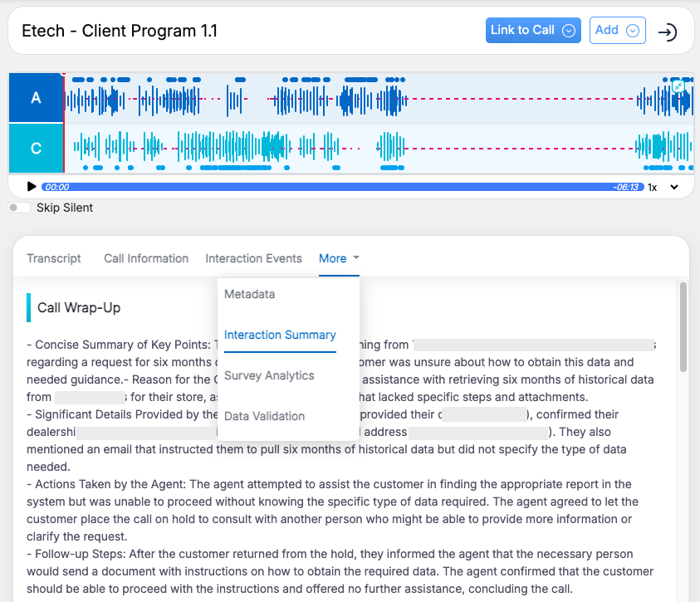Screen dimensions: 700x602
Task: Click the Link to Call chevron icon
Action: point(569,31)
